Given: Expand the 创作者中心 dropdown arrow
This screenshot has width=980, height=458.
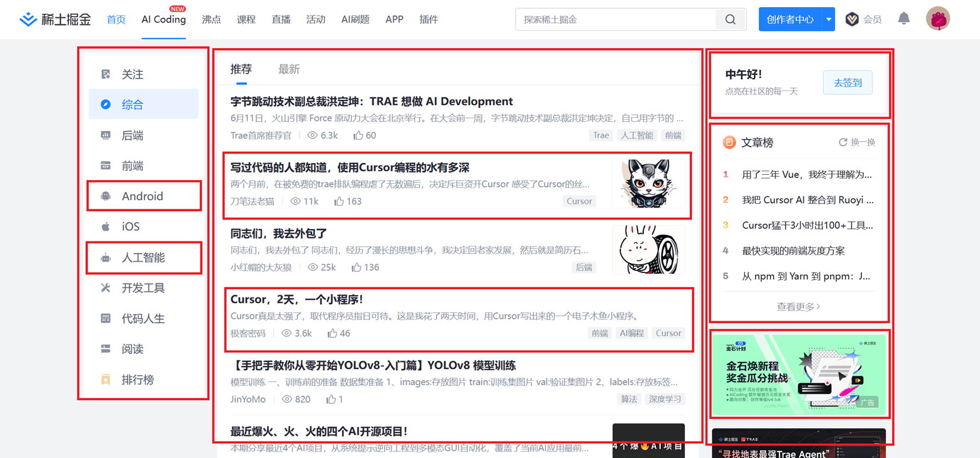Looking at the screenshot, I should pyautogui.click(x=828, y=20).
